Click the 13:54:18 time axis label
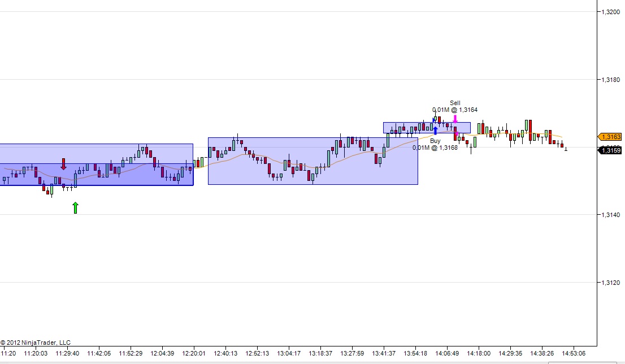Image resolution: width=625 pixels, height=364 pixels. [415, 353]
